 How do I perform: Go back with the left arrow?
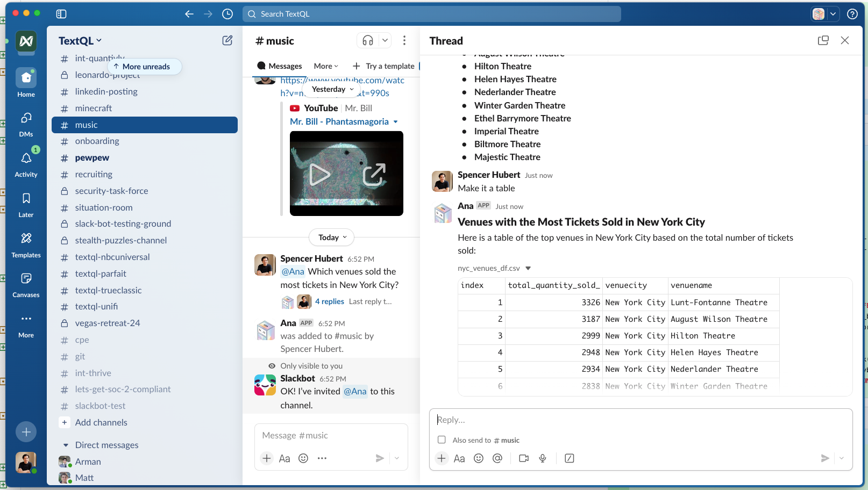pos(189,14)
